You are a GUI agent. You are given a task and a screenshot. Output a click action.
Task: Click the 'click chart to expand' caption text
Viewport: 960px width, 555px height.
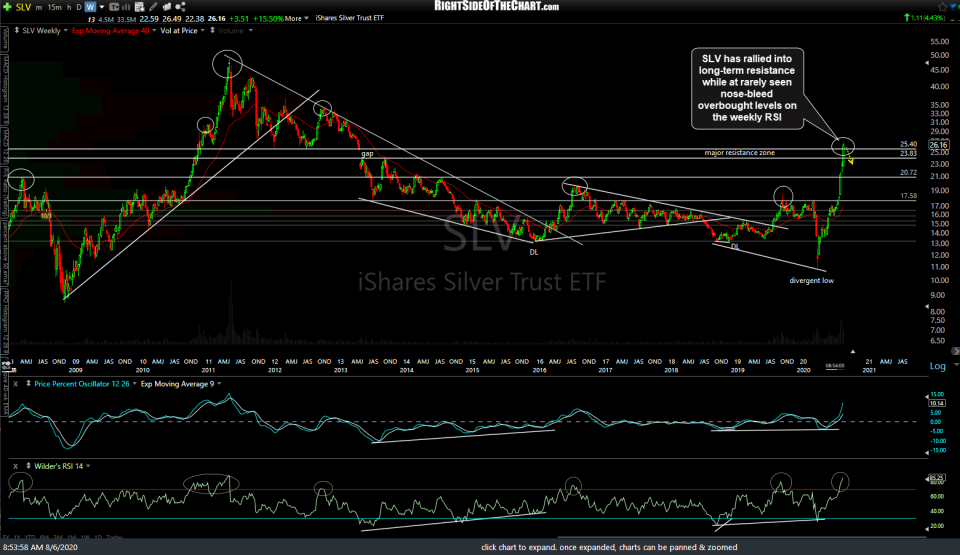click(x=609, y=548)
